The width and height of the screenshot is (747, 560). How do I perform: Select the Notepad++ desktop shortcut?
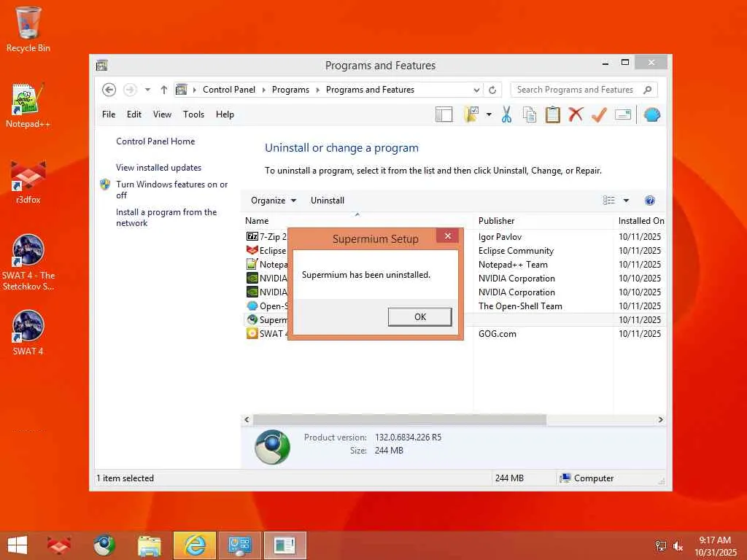pos(28,106)
